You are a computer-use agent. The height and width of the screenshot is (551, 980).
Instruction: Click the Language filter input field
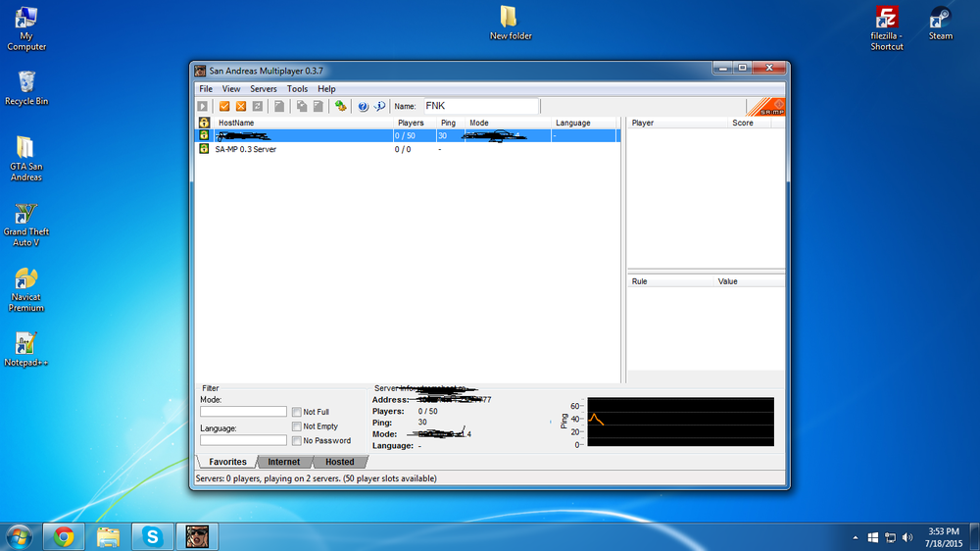243,440
